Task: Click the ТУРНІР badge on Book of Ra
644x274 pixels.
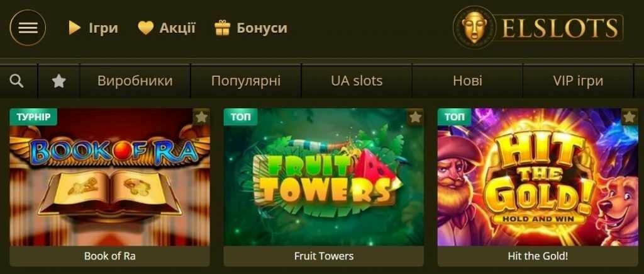Action: [34, 117]
